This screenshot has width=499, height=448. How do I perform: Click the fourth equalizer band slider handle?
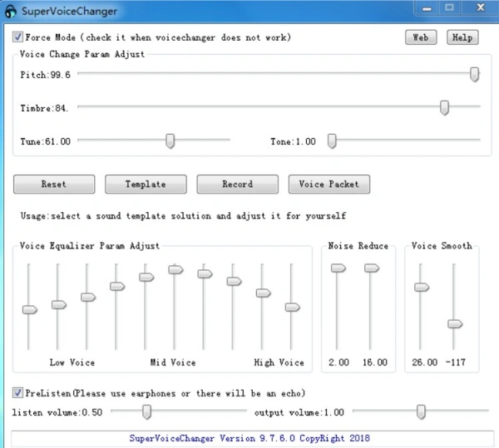(x=117, y=287)
